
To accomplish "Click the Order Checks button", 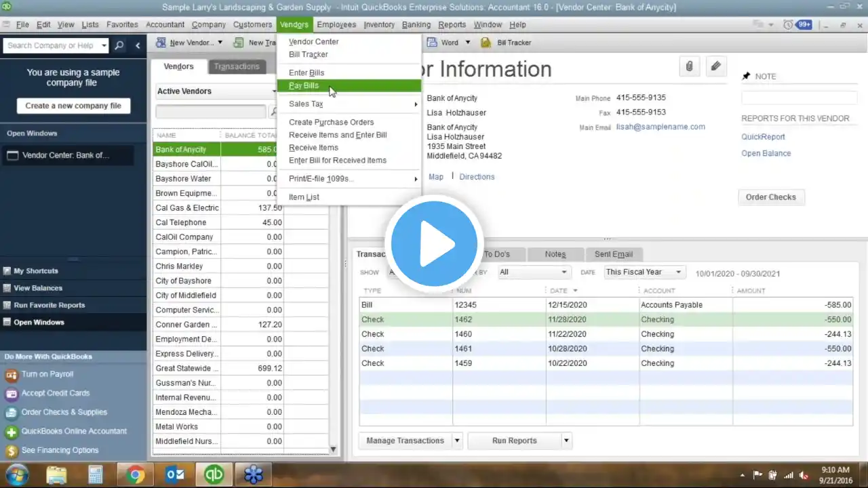I will click(770, 197).
